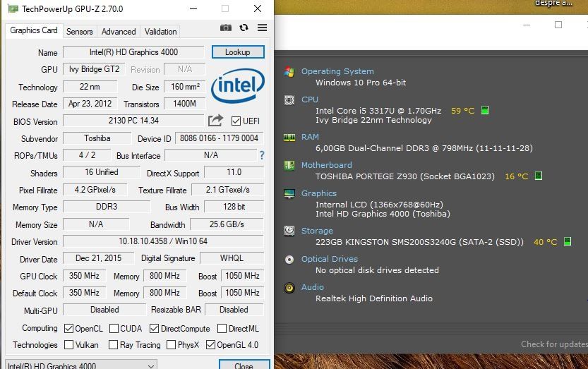Open the Storage section link in Speccy
Image resolution: width=588 pixels, height=369 pixels.
pos(317,231)
